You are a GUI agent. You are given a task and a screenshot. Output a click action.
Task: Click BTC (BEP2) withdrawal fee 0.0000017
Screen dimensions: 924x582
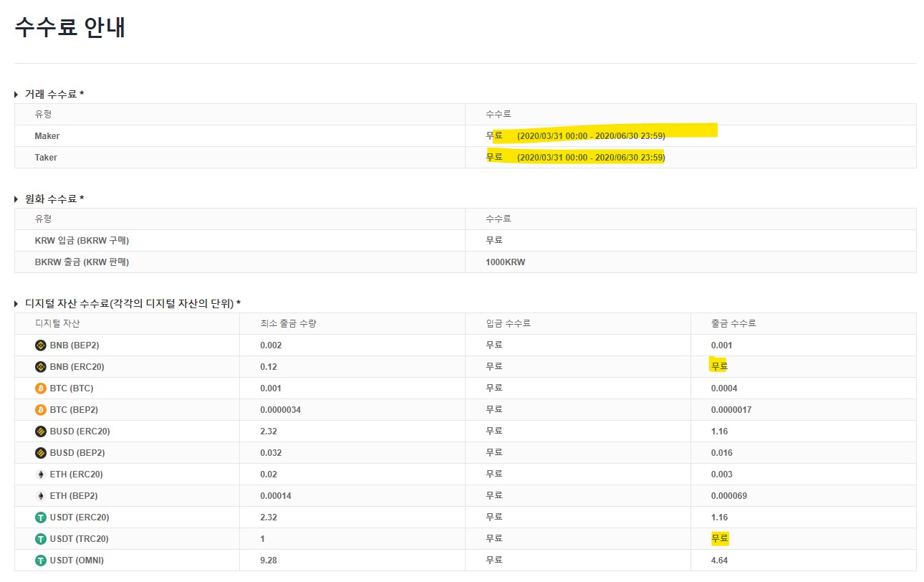coord(731,409)
